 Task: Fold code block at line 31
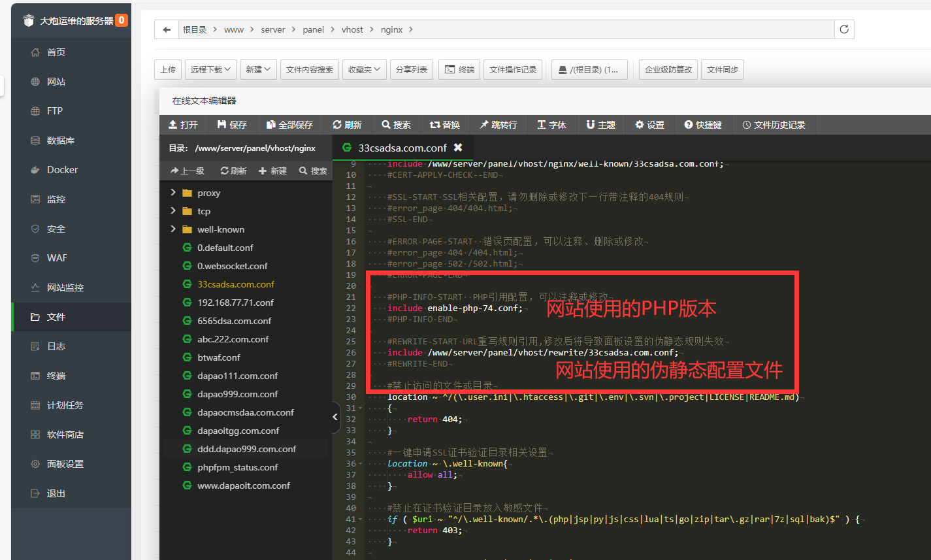click(x=360, y=408)
